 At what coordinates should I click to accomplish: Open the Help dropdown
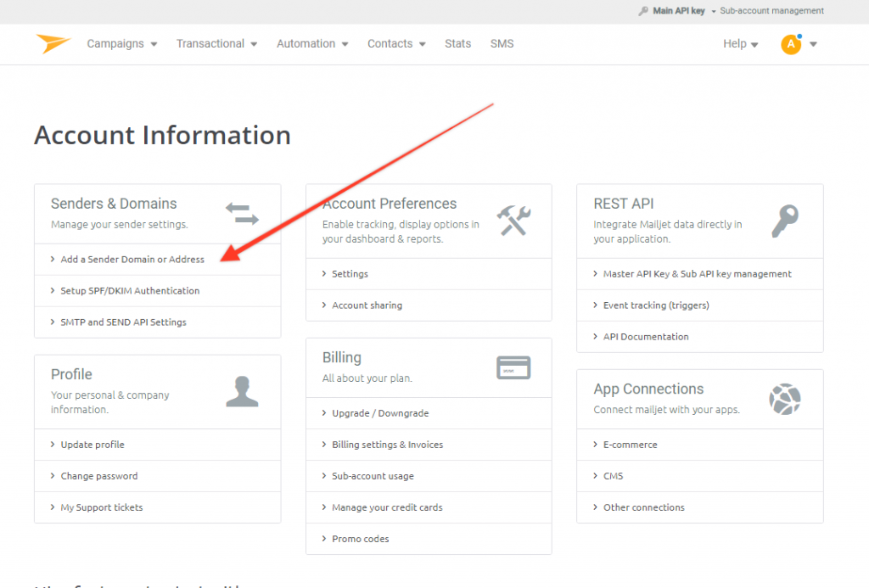740,44
